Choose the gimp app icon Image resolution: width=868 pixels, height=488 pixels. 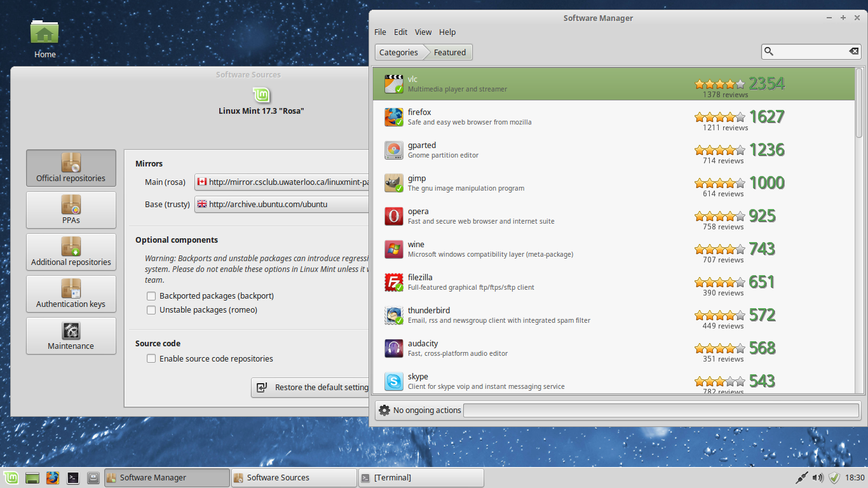tap(394, 183)
